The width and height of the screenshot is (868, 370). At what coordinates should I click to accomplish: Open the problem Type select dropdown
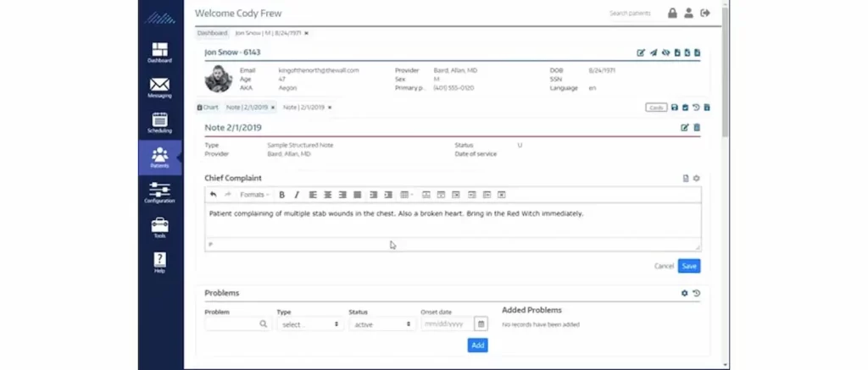pyautogui.click(x=310, y=324)
